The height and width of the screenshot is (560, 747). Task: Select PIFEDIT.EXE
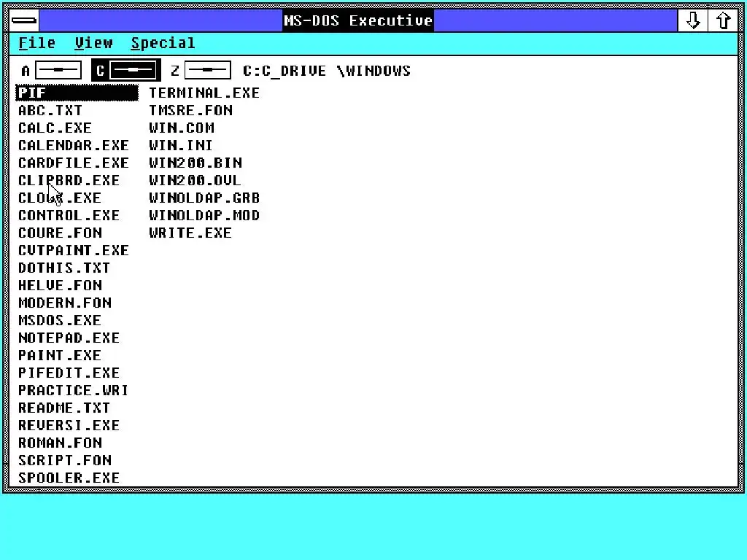pos(69,373)
